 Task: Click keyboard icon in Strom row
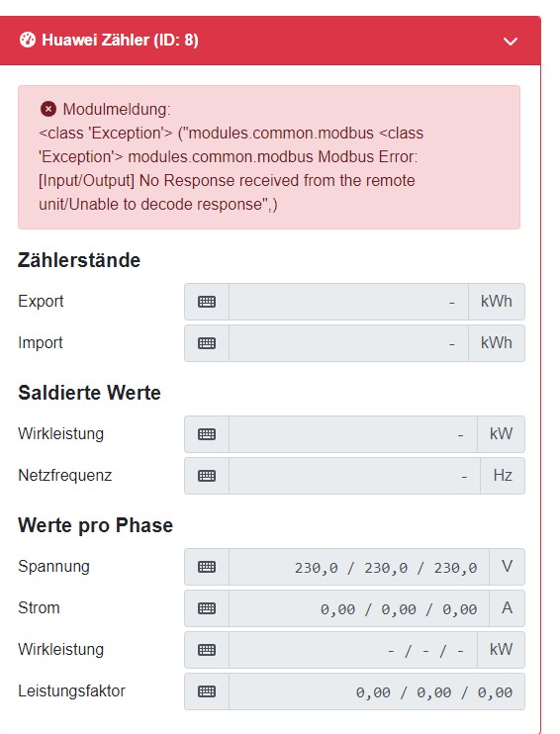[x=207, y=608]
